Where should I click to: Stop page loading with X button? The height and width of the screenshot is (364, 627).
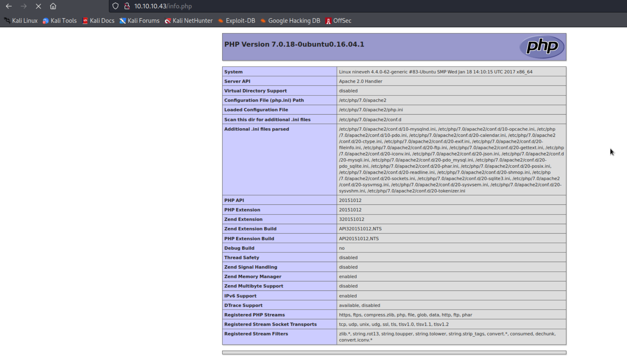point(38,6)
